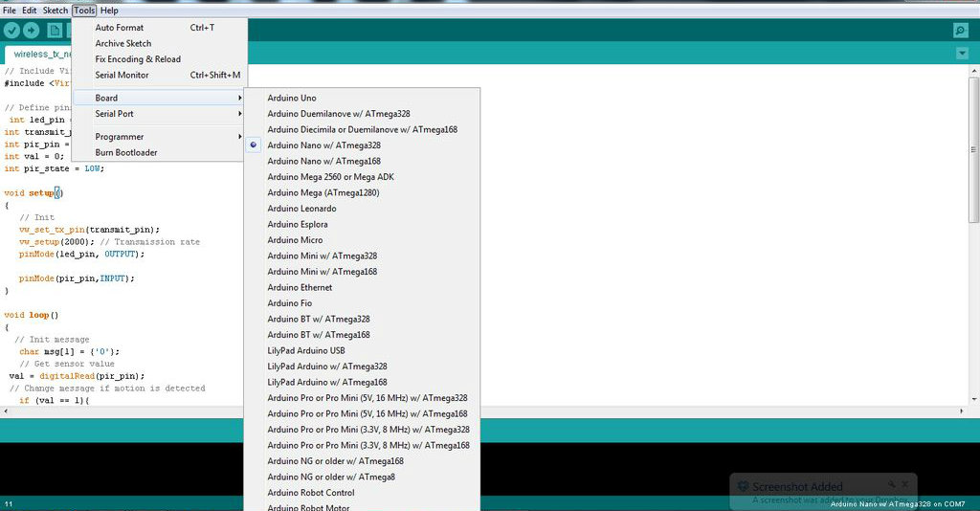Image resolution: width=980 pixels, height=511 pixels.
Task: Click the 'val = digitalRead(pir_pin);' line
Action: coord(77,376)
